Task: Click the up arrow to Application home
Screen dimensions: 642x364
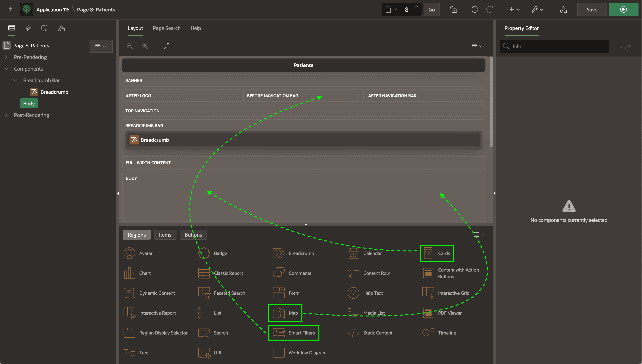Action: [11, 9]
